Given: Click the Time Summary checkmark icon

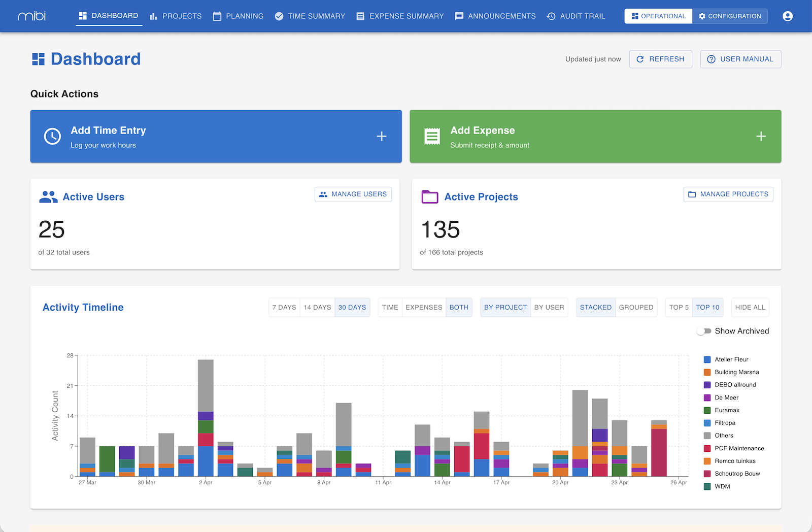Looking at the screenshot, I should coord(279,16).
